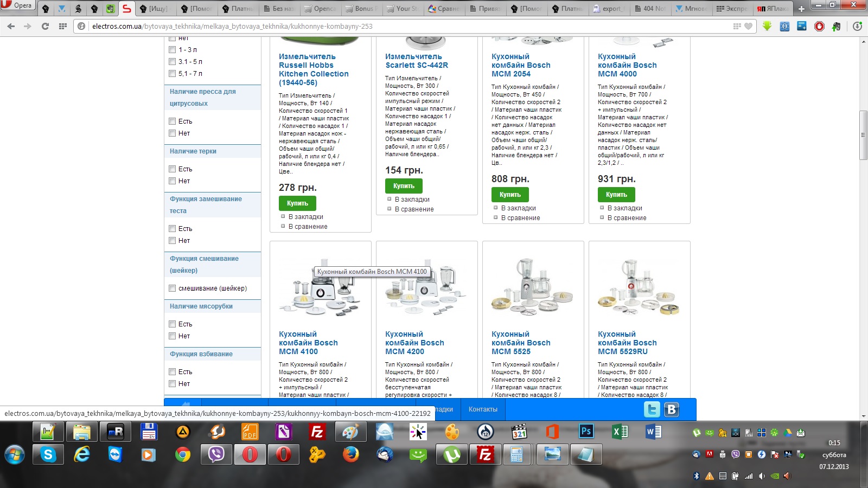Check 'Есть' under Наличие пресса для цитрусовых

point(173,121)
